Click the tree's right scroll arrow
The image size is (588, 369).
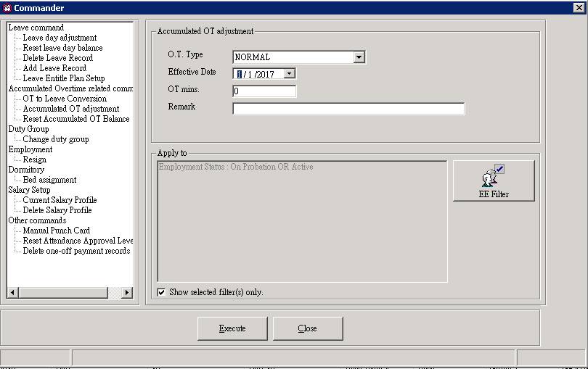[x=127, y=292]
